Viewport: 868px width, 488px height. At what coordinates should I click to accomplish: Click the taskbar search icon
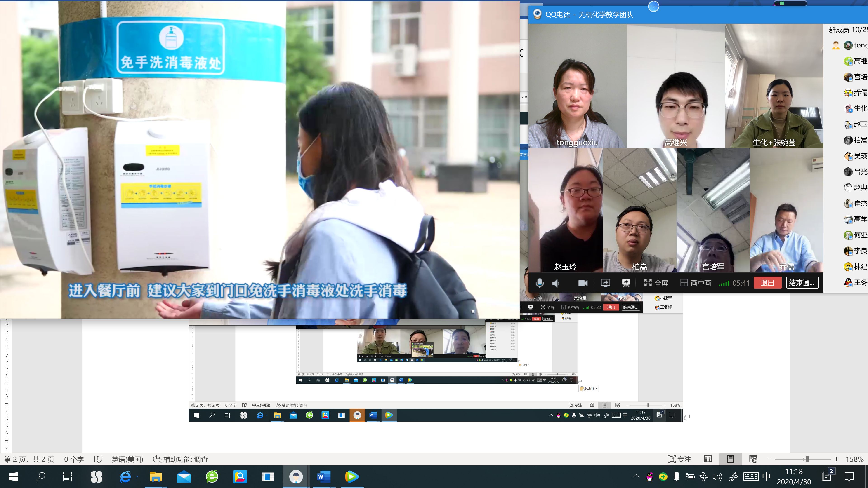point(41,476)
